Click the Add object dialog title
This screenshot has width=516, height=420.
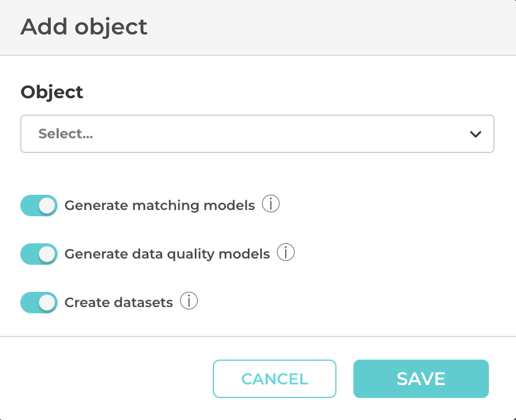[x=84, y=27]
